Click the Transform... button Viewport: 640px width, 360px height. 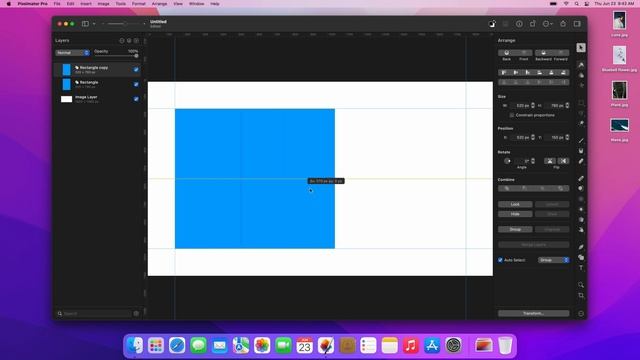click(x=533, y=313)
